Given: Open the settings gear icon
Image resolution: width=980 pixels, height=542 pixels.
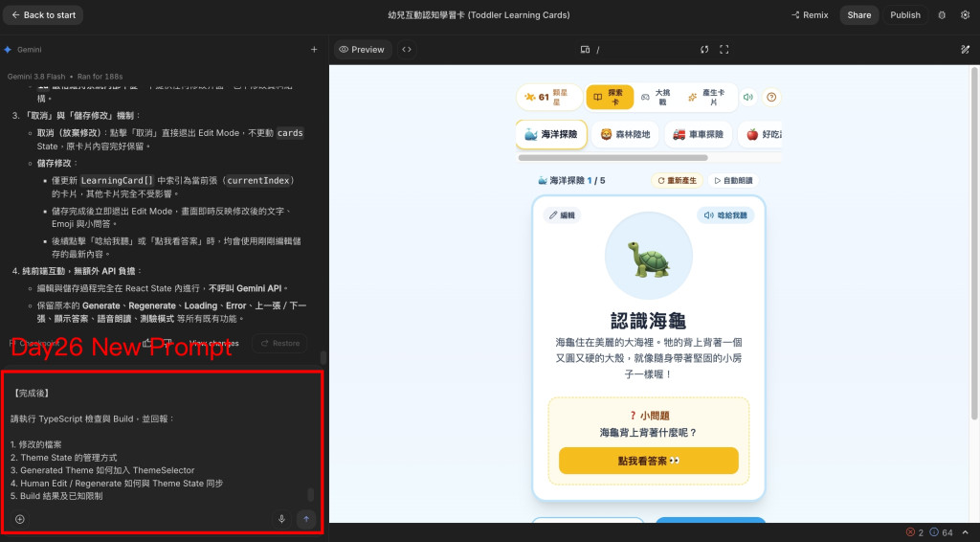Looking at the screenshot, I should [x=965, y=15].
